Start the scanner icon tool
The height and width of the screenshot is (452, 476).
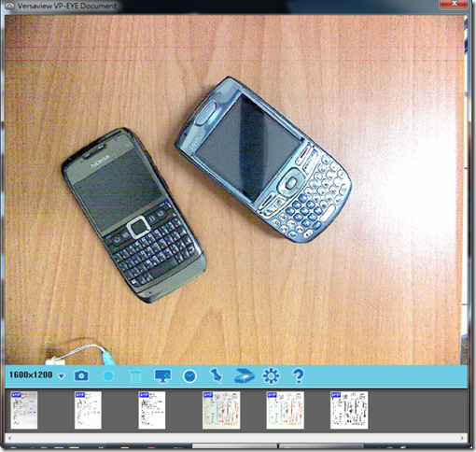[245, 375]
